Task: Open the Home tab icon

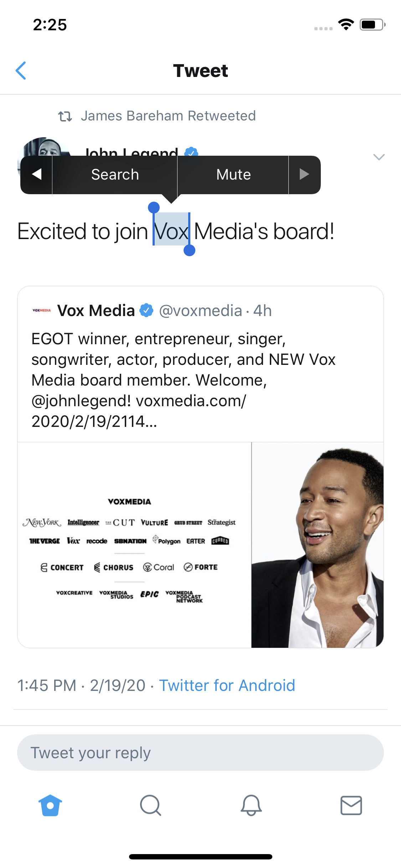Action: [x=50, y=805]
